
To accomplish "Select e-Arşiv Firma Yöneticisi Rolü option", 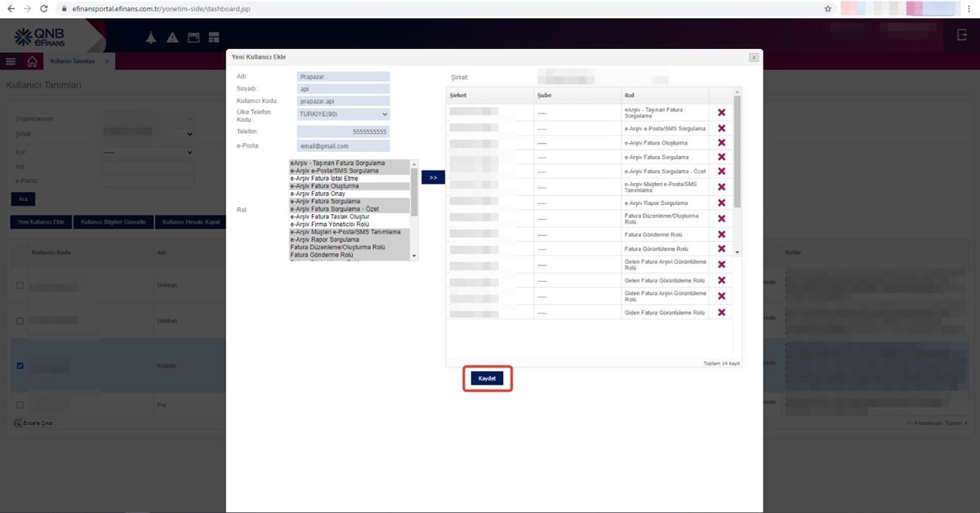I will click(350, 225).
